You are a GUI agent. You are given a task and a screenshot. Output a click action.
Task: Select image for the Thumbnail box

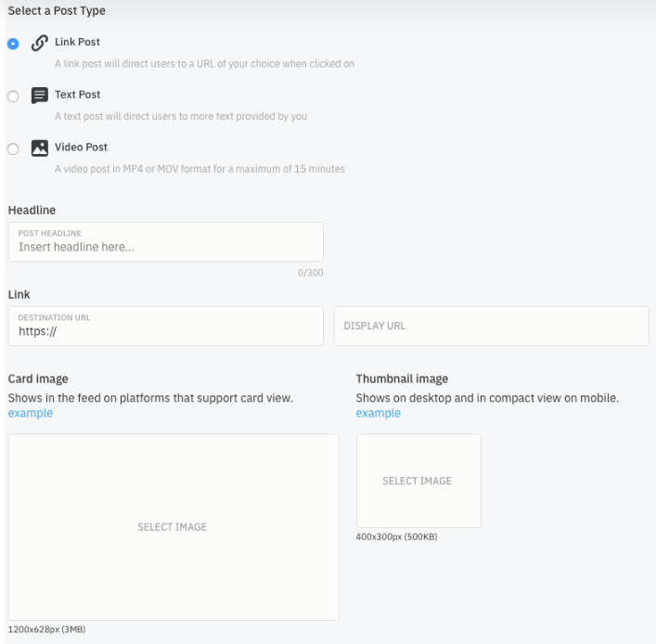point(418,481)
